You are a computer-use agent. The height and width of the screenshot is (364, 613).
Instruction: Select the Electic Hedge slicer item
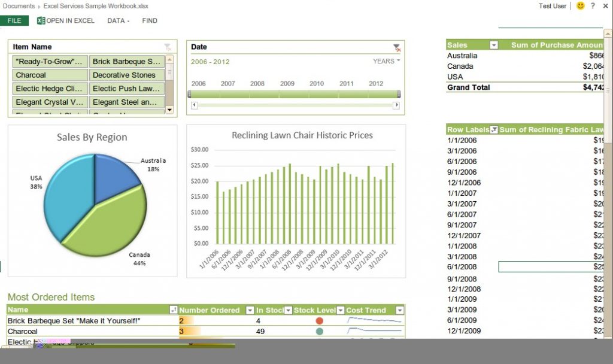(x=50, y=88)
